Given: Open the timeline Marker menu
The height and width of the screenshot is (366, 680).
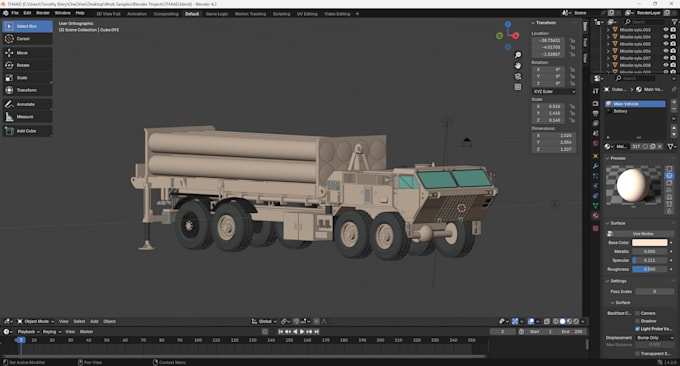Looking at the screenshot, I should (86, 332).
